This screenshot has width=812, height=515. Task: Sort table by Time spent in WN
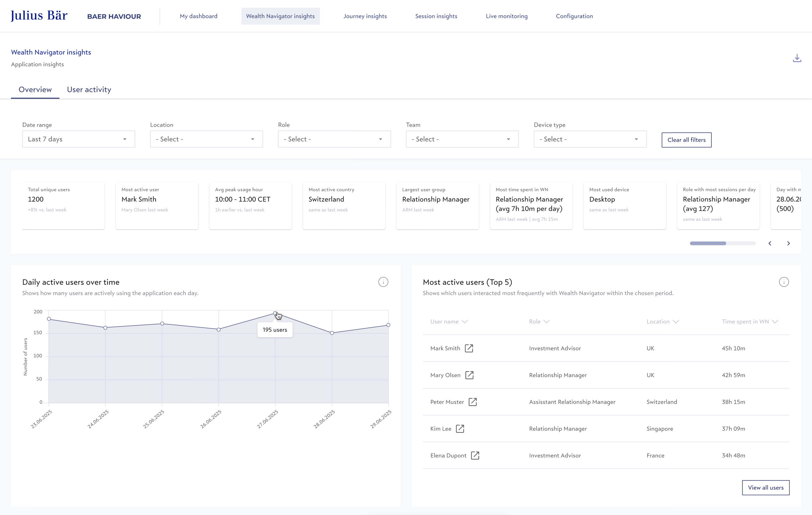(750, 322)
